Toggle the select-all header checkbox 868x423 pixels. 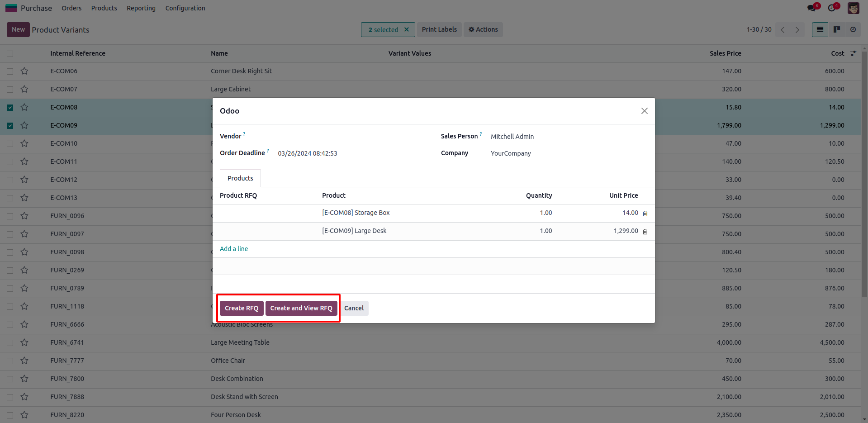tap(10, 54)
